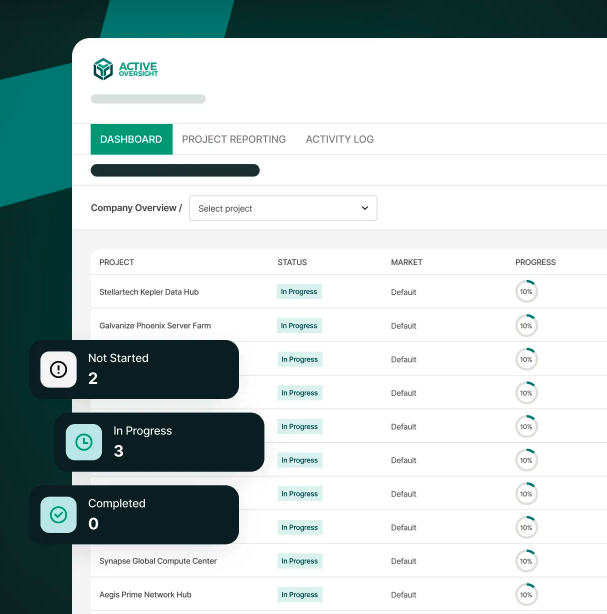Click progress ring for Synapse Global Compute Center
Image resolution: width=607 pixels, height=614 pixels.
coord(526,561)
